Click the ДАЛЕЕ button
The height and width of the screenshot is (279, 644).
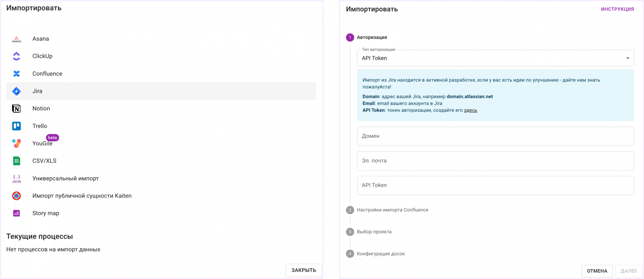(629, 271)
